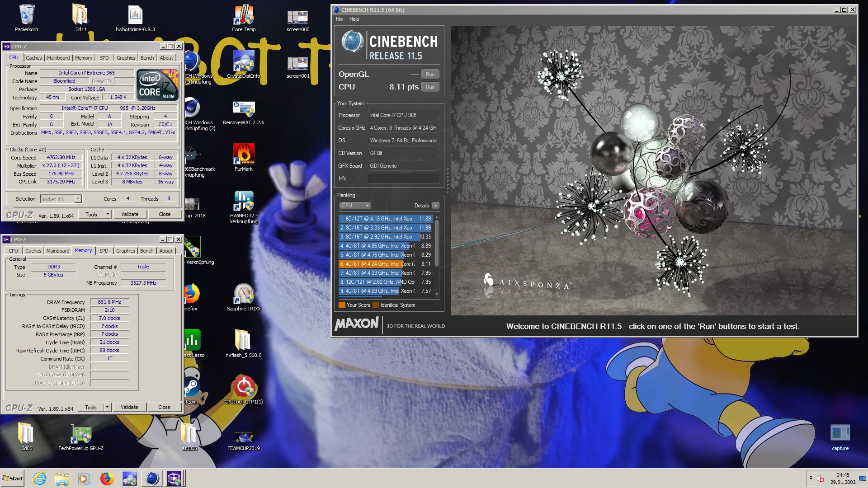Select ranking entry 4 4C/8T @ 4.86 GHz
This screenshot has height=488, width=868.
386,246
